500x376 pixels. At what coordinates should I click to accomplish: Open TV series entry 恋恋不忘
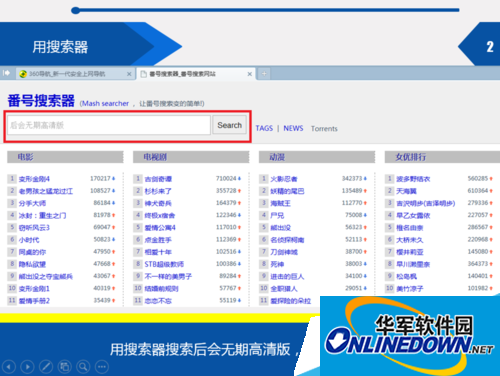click(158, 301)
